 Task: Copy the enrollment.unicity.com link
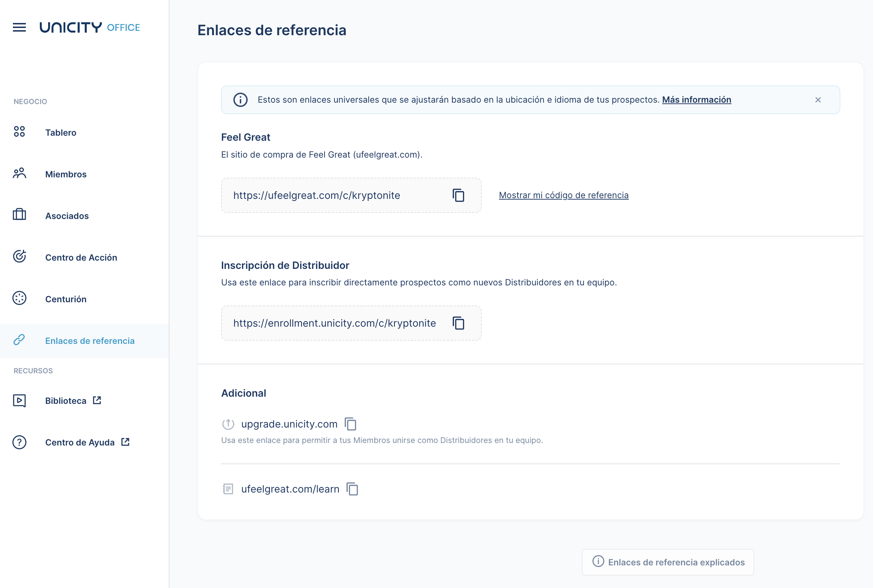pos(458,323)
